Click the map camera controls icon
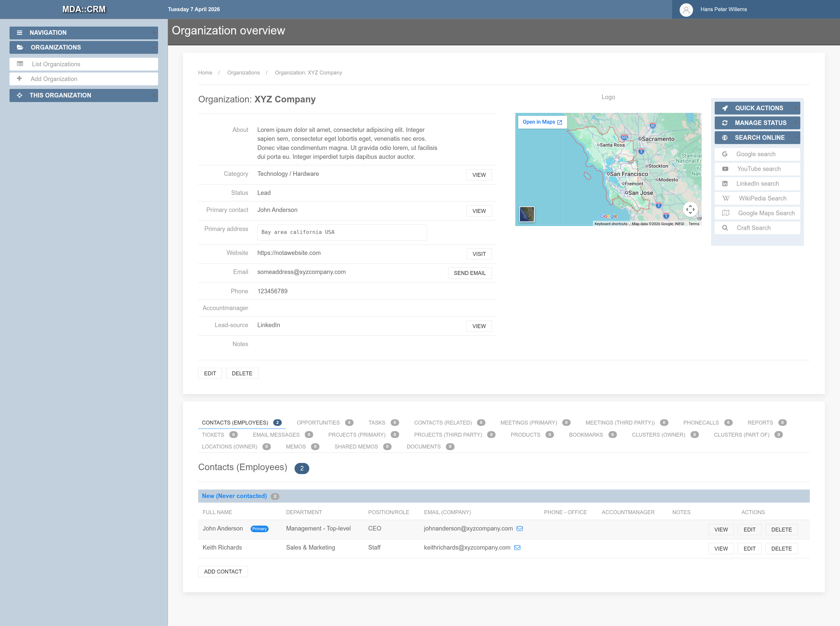This screenshot has width=840, height=626. coord(690,209)
